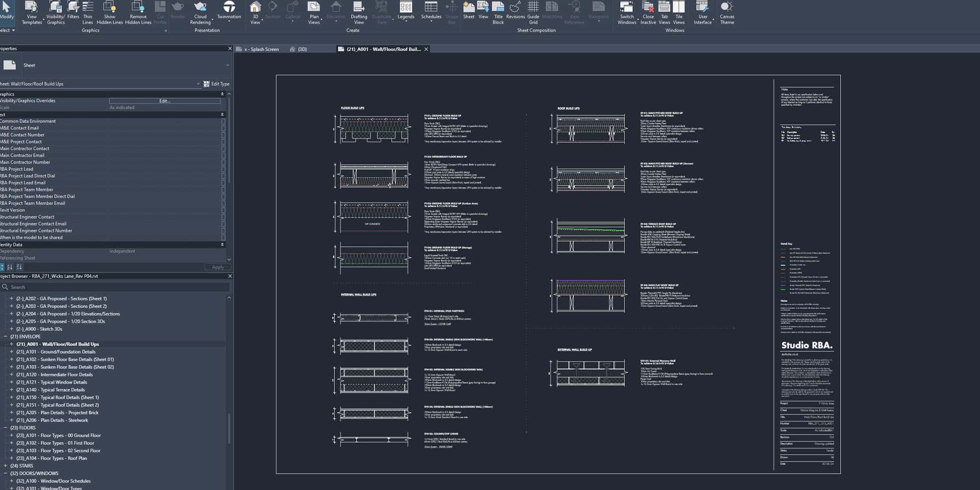980x490 pixels.
Task: Open the Switch Windows tool
Action: 627,13
